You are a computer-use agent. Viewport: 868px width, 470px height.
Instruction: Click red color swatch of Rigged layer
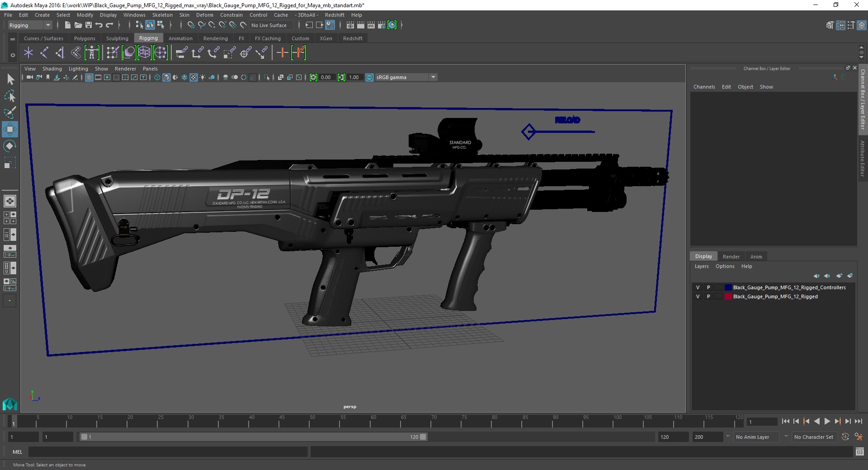pyautogui.click(x=728, y=296)
